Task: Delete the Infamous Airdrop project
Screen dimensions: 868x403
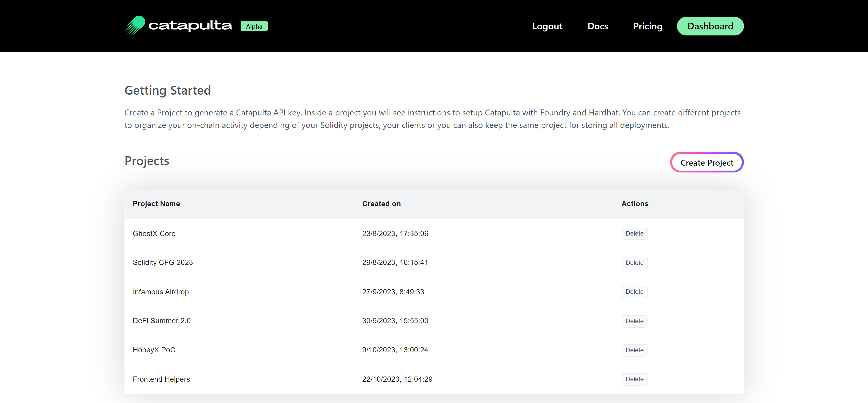Action: pyautogui.click(x=634, y=292)
